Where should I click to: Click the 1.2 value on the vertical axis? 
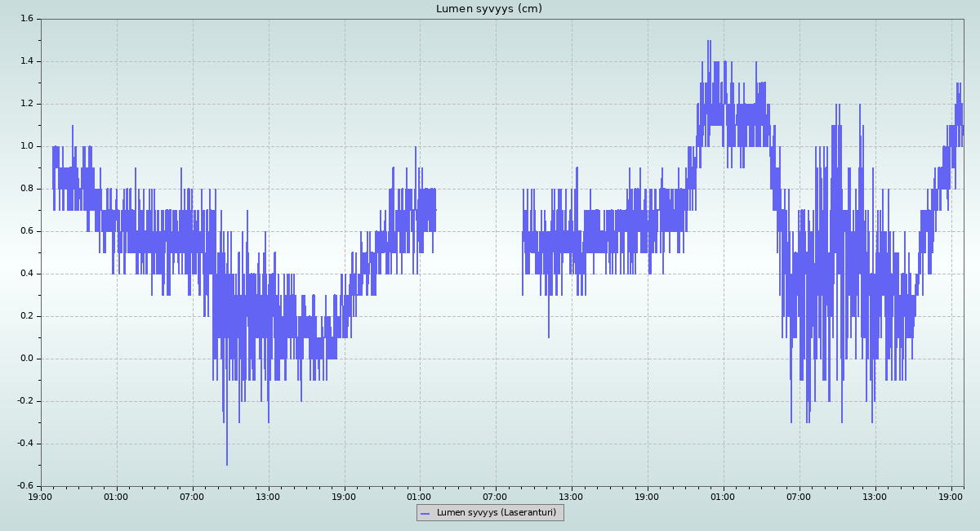[x=26, y=104]
